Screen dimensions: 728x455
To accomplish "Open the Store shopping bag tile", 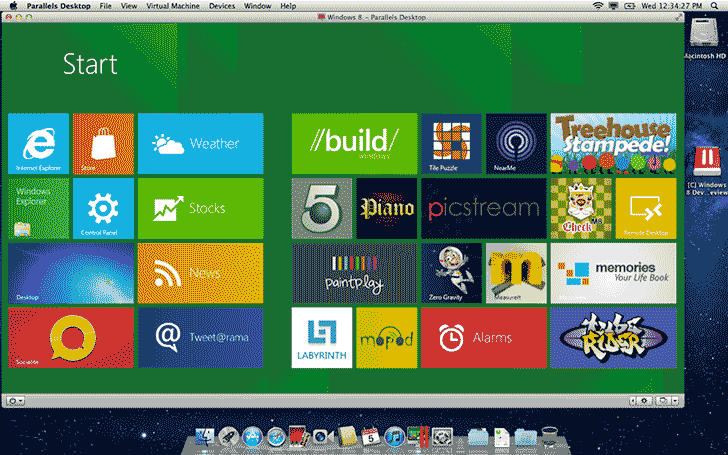I will [103, 143].
